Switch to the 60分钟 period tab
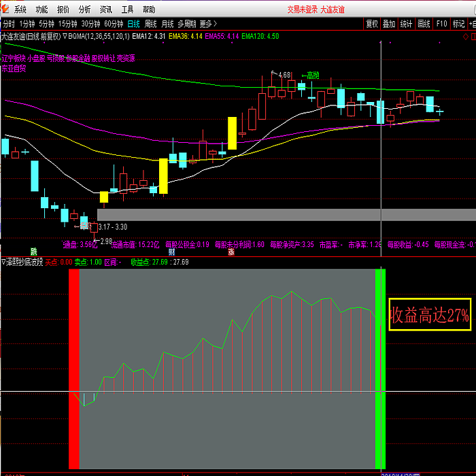 click(114, 24)
